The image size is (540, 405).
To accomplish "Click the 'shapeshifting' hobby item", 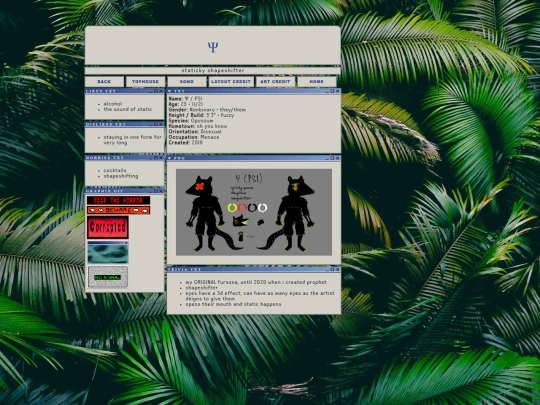I will [121, 176].
